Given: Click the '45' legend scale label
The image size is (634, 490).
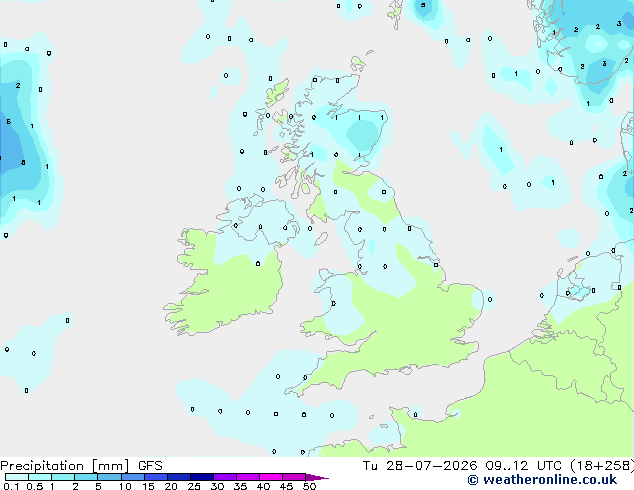Looking at the screenshot, I should click(x=286, y=486).
